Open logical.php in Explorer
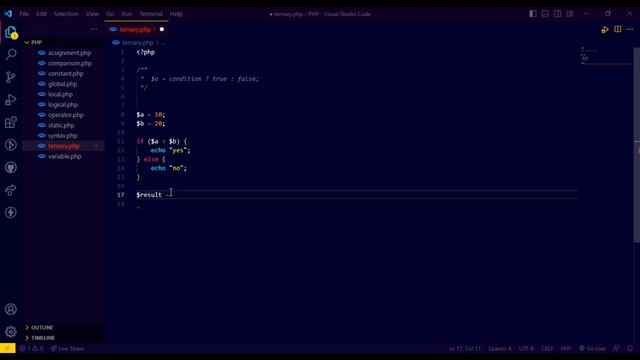 pos(64,104)
